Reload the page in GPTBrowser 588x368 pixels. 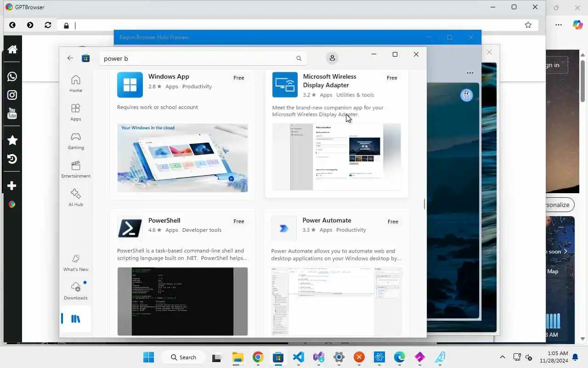click(48, 25)
